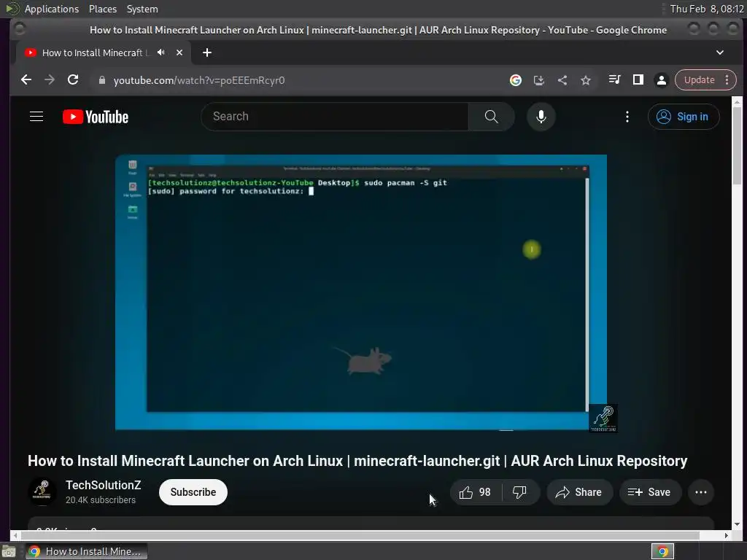This screenshot has height=560, width=747.
Task: Expand the tab search chevron
Action: [720, 52]
